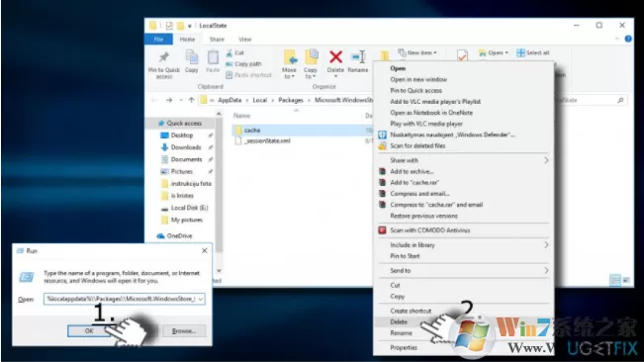This screenshot has height=362, width=644.
Task: Select the _sessionState.xml file
Action: point(267,140)
